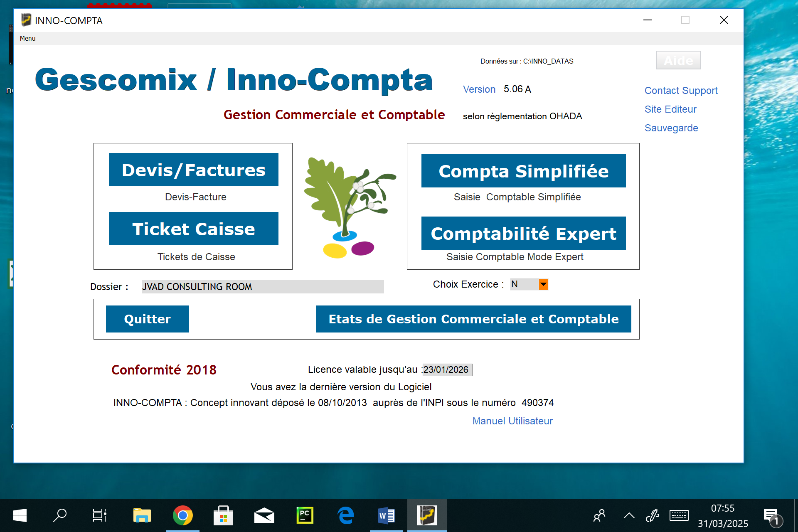Click the Quitter button
Image resolution: width=798 pixels, height=532 pixels.
coord(147,319)
